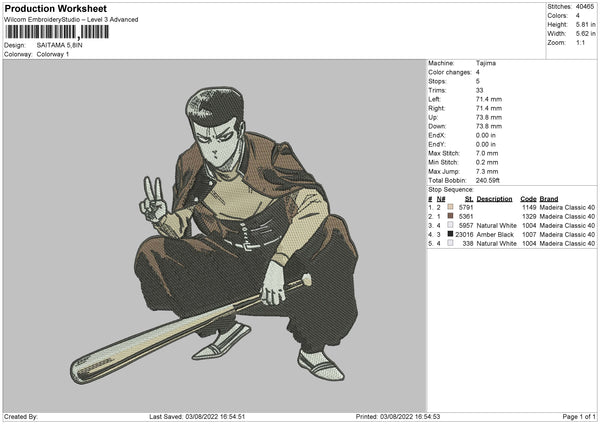Click the 'St.' column header
Image resolution: width=600 pixels, height=424 pixels.
pyautogui.click(x=469, y=199)
